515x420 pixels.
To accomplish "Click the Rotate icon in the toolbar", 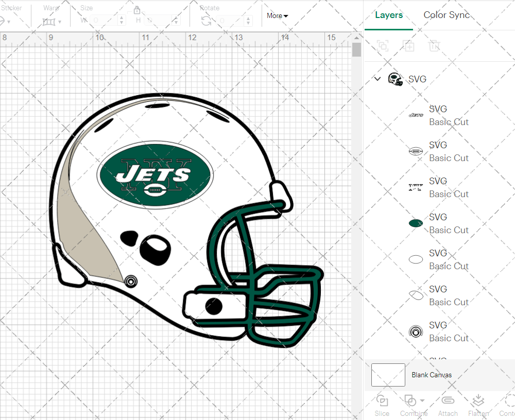I will click(x=206, y=21).
